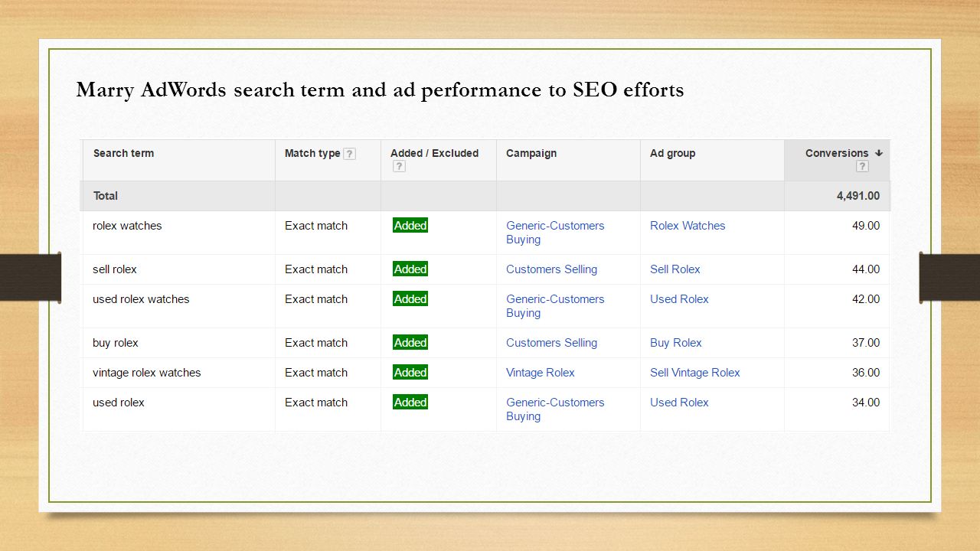Sort by the Match type column header
The height and width of the screenshot is (551, 980).
coord(312,153)
